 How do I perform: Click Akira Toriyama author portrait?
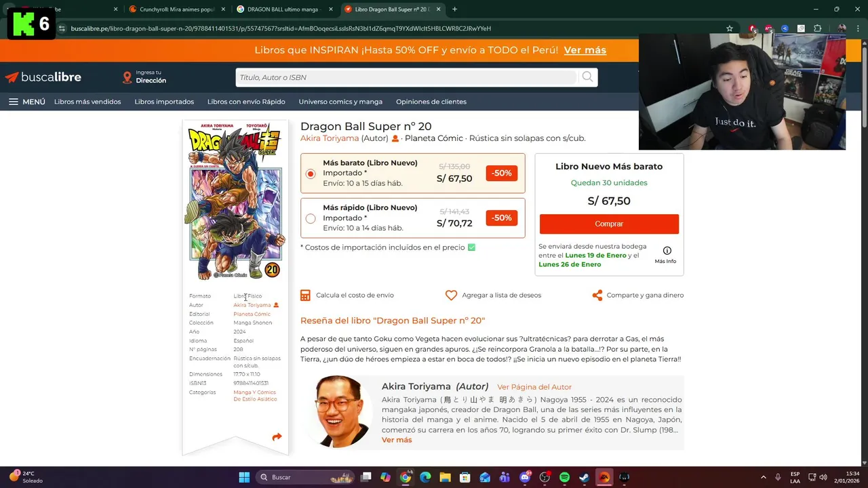click(x=338, y=411)
